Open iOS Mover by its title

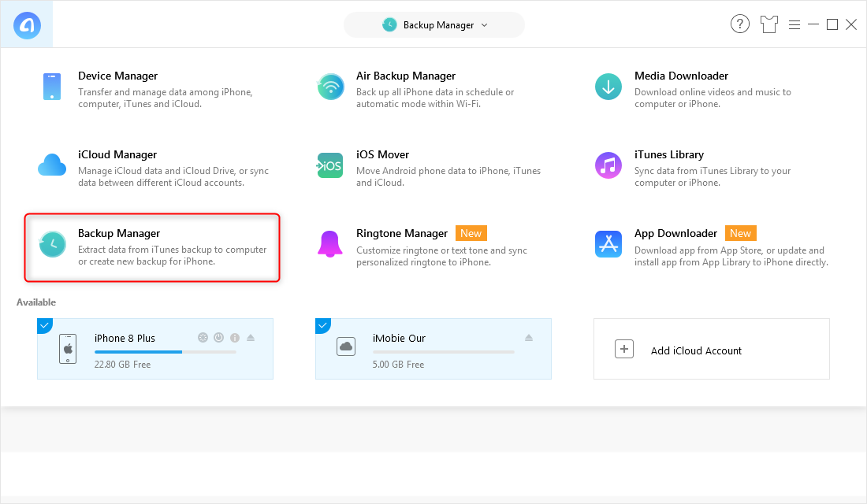[x=382, y=154]
